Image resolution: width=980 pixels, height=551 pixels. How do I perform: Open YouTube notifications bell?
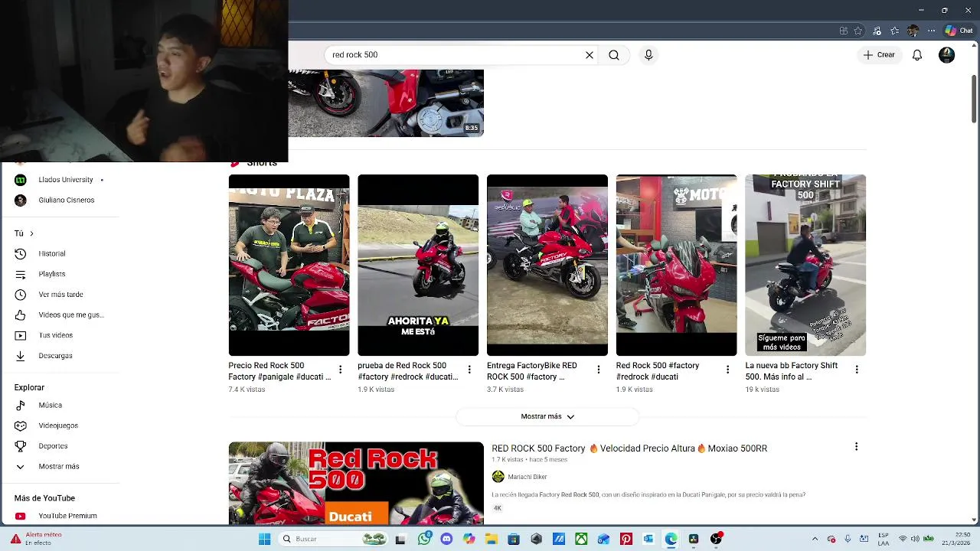[x=916, y=55]
